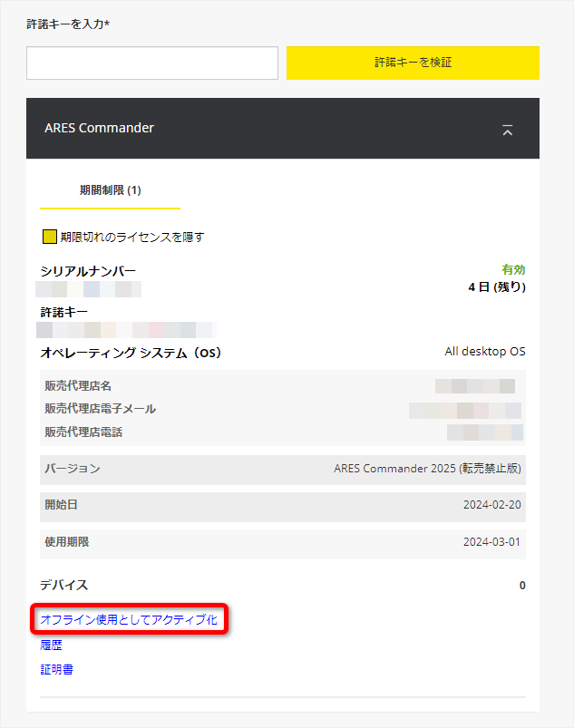This screenshot has width=574, height=728.
Task: Click the 販売代理店名 label
Action: [x=78, y=386]
